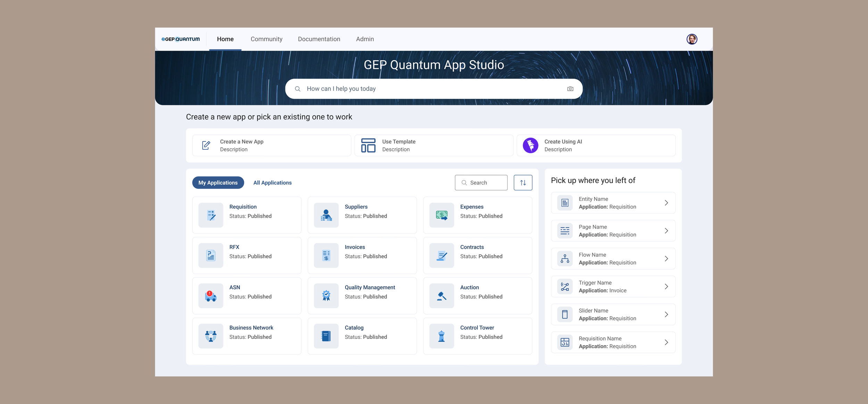Screen dimensions: 868x404
Task: Click the camera icon in search bar
Action: pos(570,89)
